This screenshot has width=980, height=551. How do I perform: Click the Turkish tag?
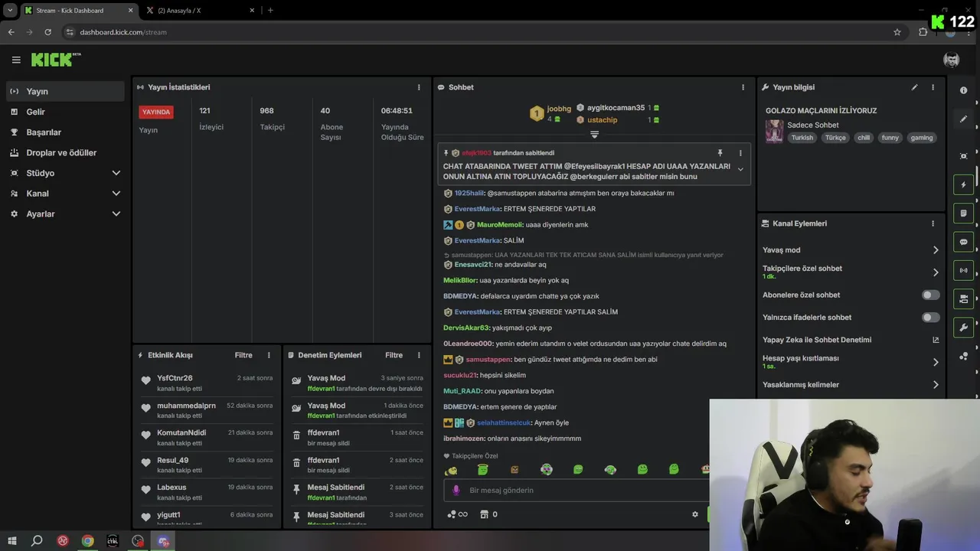(802, 138)
